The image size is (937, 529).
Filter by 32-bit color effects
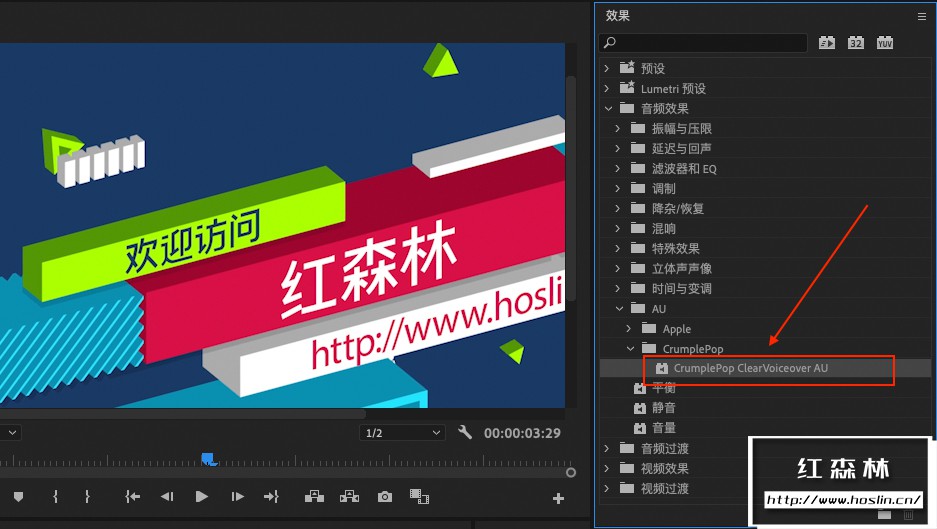(856, 42)
